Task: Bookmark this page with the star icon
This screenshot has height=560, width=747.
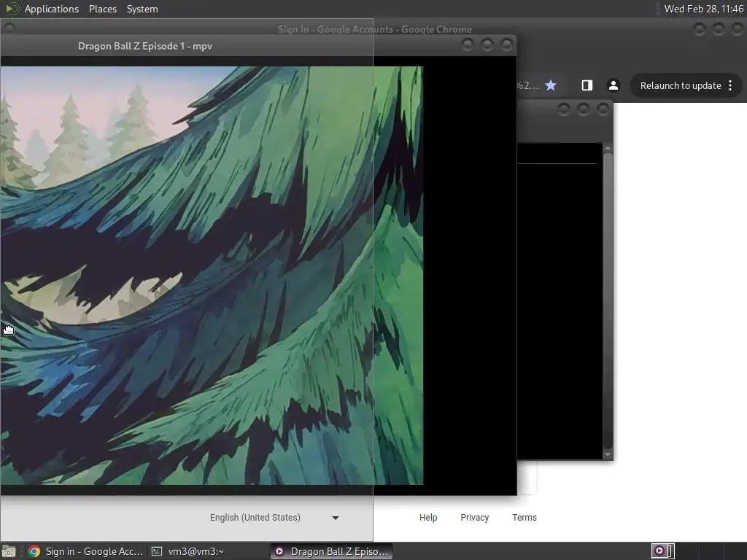Action: tap(551, 85)
